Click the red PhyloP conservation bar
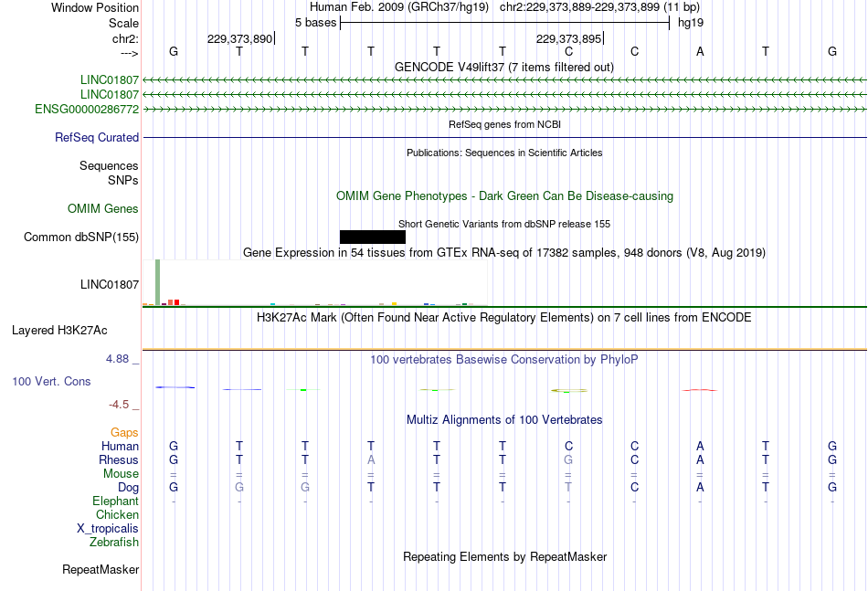This screenshot has height=591, width=868. click(700, 390)
